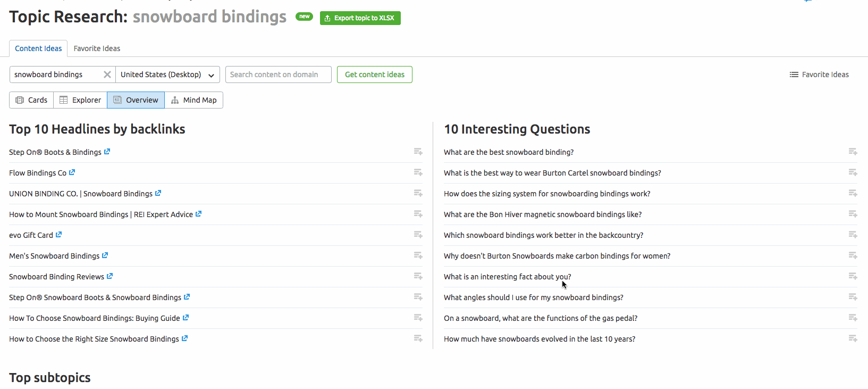Viewport: 868px width, 389px height.
Task: Add the backcountry bindings question to favorites
Action: click(853, 235)
